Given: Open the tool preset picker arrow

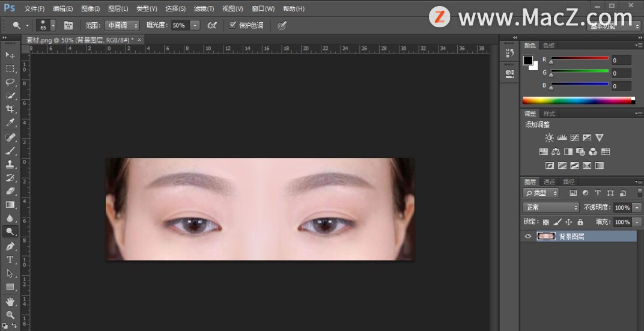Looking at the screenshot, I should 28,25.
